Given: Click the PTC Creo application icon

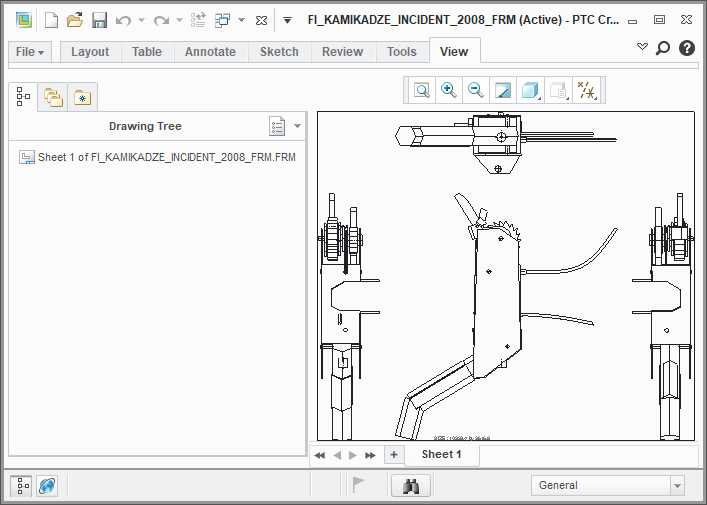Looking at the screenshot, I should point(24,20).
